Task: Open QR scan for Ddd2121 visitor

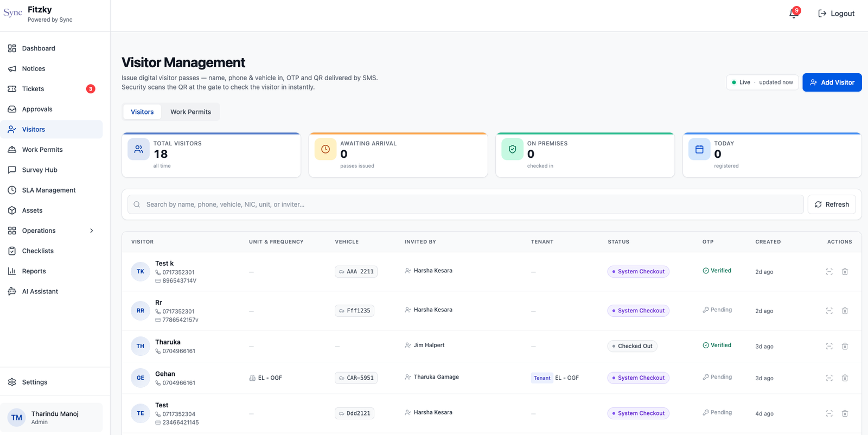Action: pyautogui.click(x=829, y=413)
